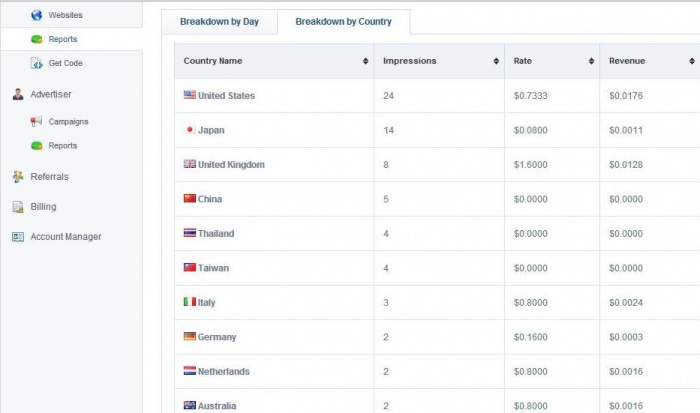This screenshot has width=700, height=413.
Task: Click the Referrals people icon
Action: pyautogui.click(x=18, y=177)
